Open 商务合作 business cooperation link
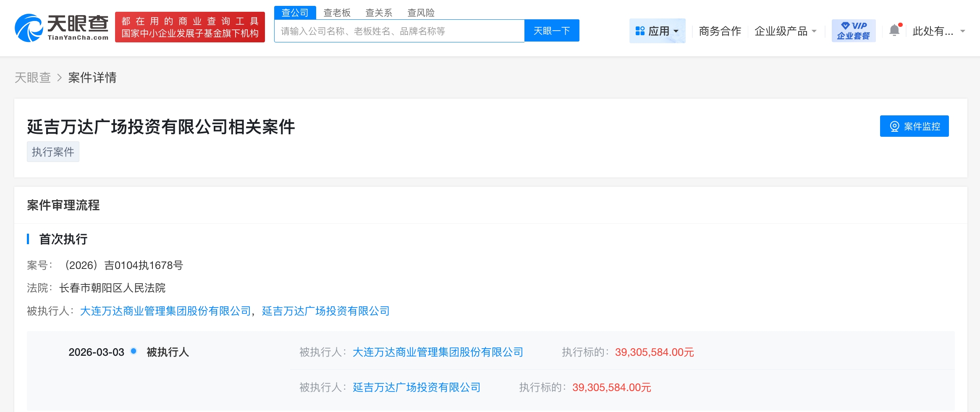980x412 pixels. [x=720, y=31]
